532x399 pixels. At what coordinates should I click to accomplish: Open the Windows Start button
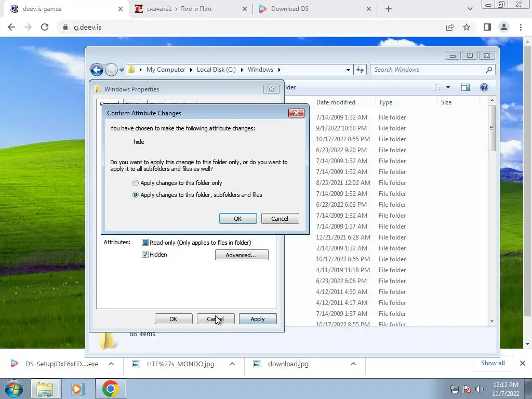click(14, 389)
